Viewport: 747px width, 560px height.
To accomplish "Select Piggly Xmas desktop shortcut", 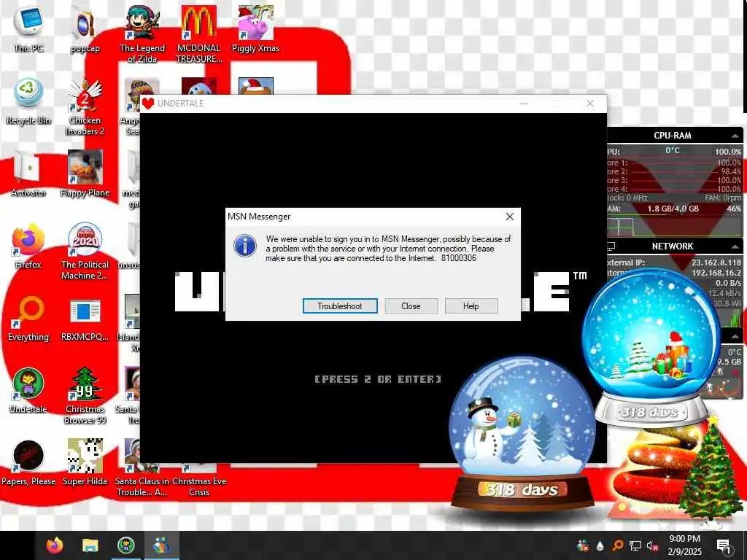I will pos(256,28).
